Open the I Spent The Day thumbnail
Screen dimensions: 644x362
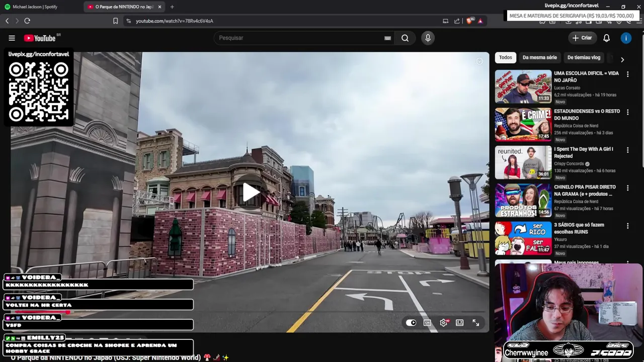523,162
